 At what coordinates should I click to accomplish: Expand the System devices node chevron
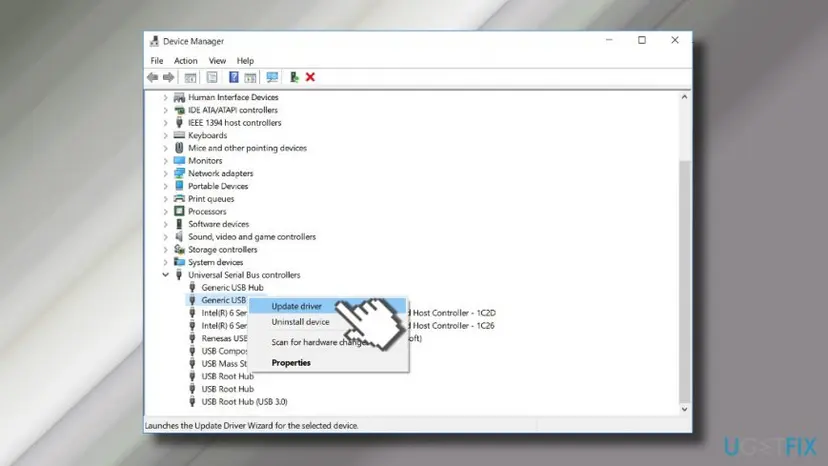click(165, 262)
